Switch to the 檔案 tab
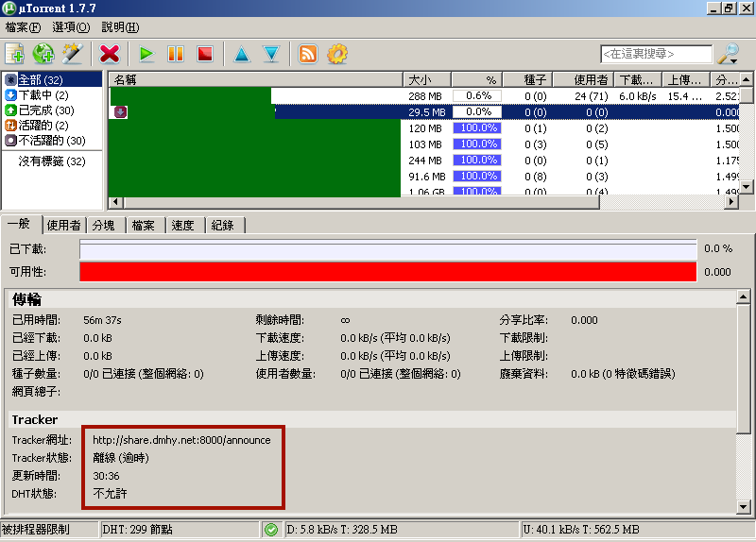 146,225
